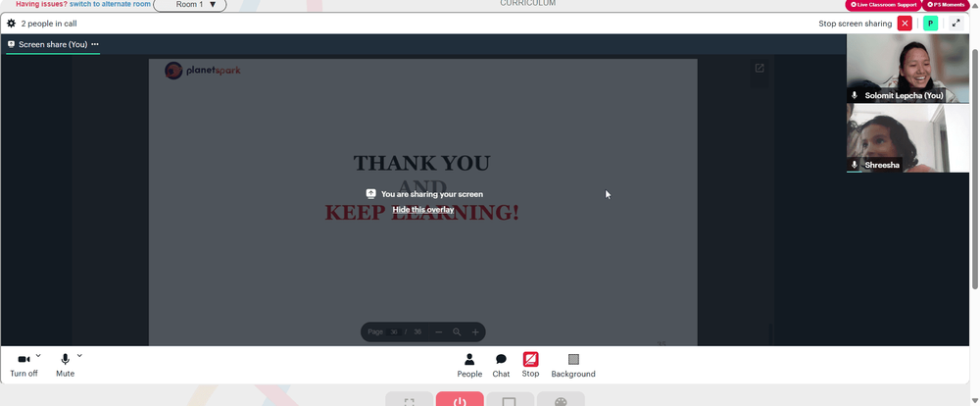The width and height of the screenshot is (980, 406).
Task: Open the Room 1 dropdown
Action: click(x=190, y=4)
